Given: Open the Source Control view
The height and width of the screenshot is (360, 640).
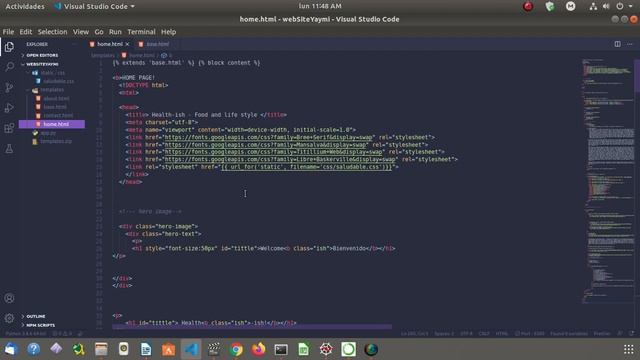Looking at the screenshot, I should click(x=9, y=87).
